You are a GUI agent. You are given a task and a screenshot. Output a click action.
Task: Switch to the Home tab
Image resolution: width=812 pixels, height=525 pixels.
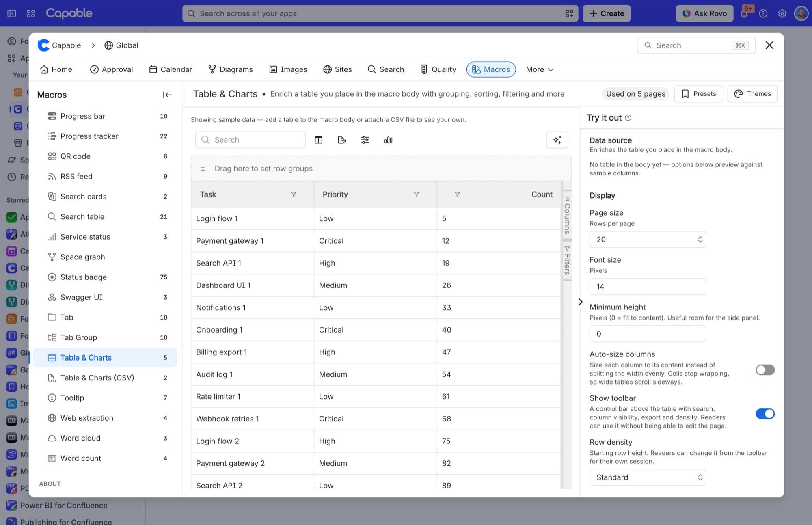[56, 69]
